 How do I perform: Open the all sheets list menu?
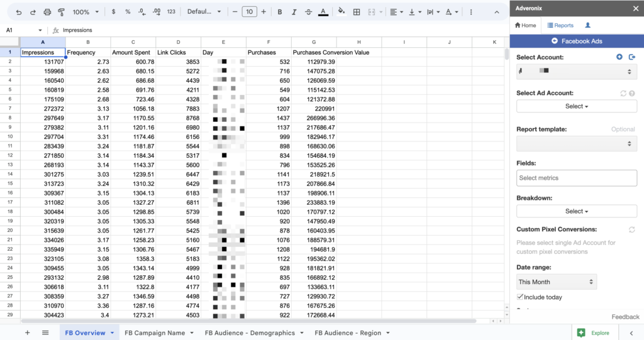pos(45,332)
